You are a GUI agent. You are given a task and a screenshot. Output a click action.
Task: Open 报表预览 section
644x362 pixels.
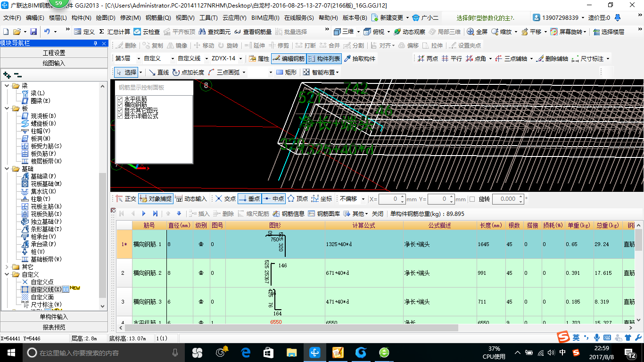pyautogui.click(x=54, y=327)
